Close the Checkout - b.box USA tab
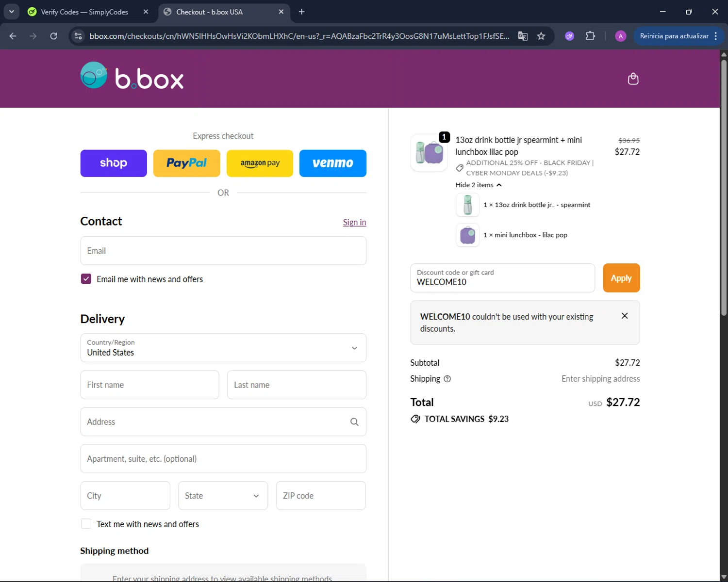Screen dimensions: 728x582 point(281,12)
